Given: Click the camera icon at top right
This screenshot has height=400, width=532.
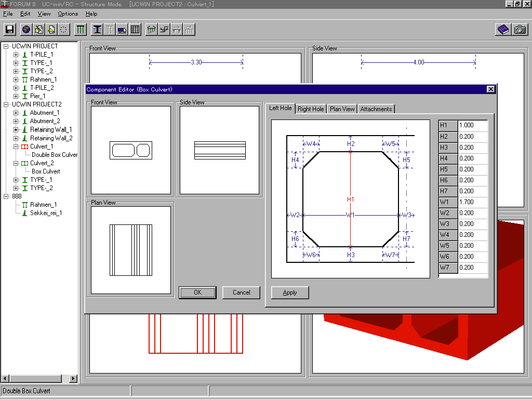Looking at the screenshot, I should click(x=520, y=30).
